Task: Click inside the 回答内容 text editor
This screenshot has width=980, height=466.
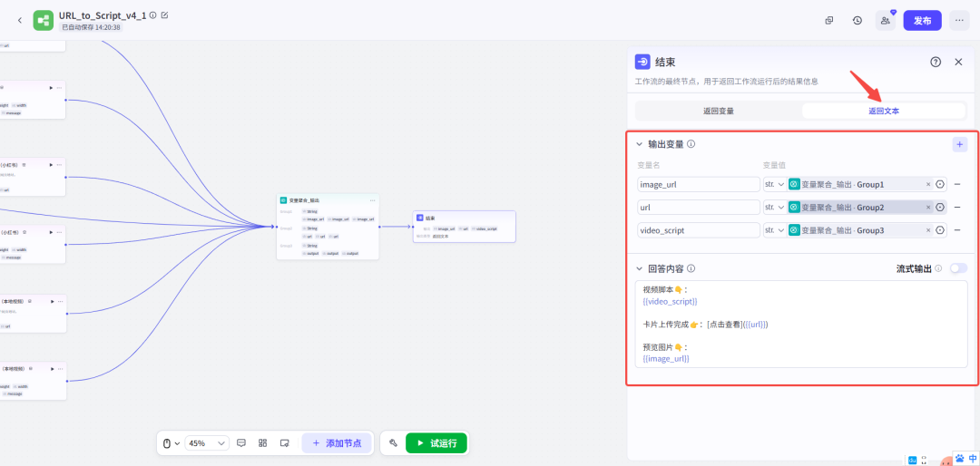Action: click(801, 325)
